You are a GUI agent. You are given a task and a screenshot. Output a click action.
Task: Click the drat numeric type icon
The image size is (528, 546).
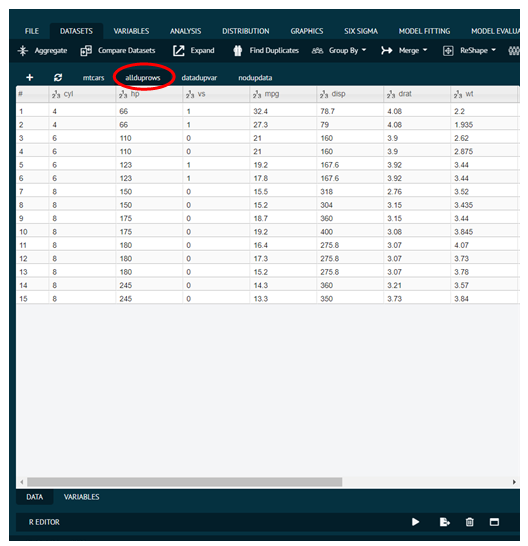click(x=391, y=94)
